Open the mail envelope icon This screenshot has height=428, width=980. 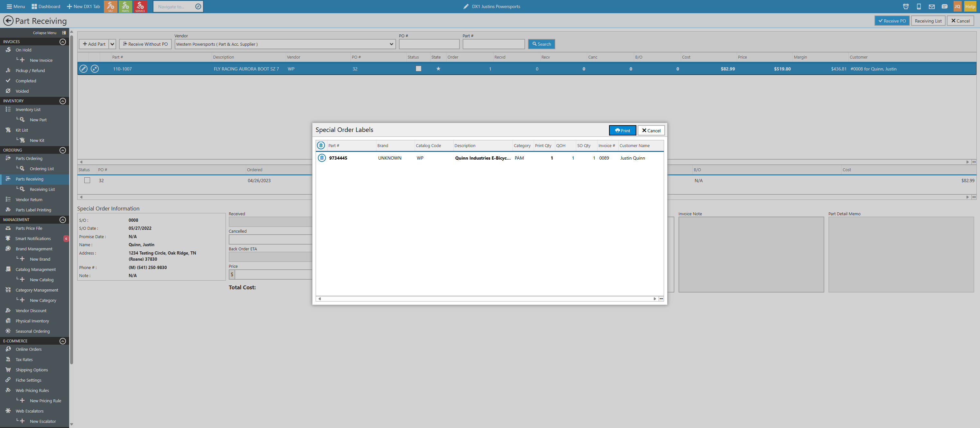coord(932,6)
